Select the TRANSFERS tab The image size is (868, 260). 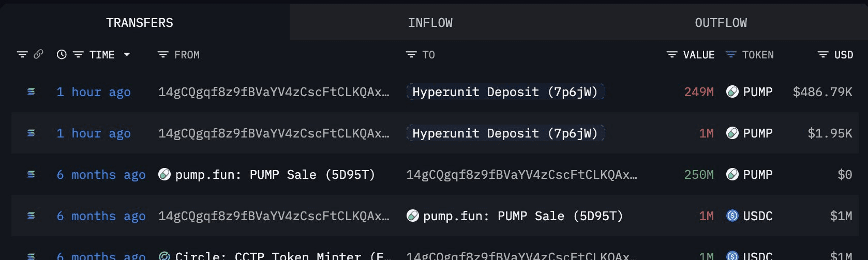140,23
